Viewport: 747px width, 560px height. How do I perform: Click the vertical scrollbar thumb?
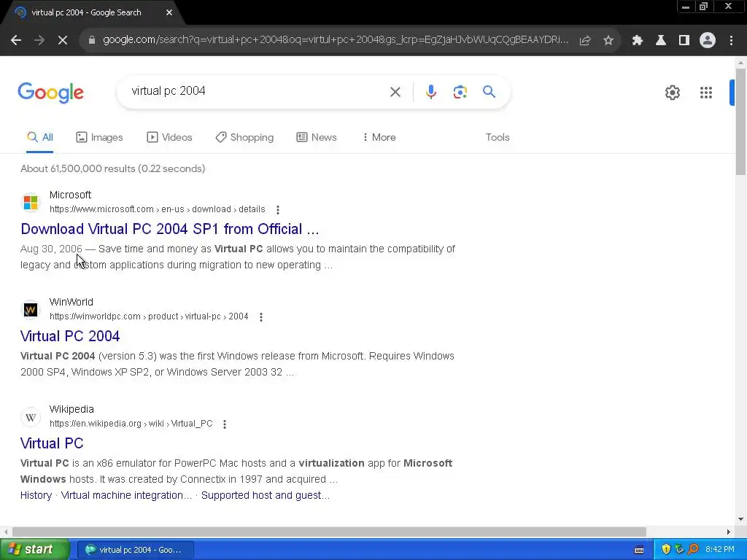coord(740,122)
